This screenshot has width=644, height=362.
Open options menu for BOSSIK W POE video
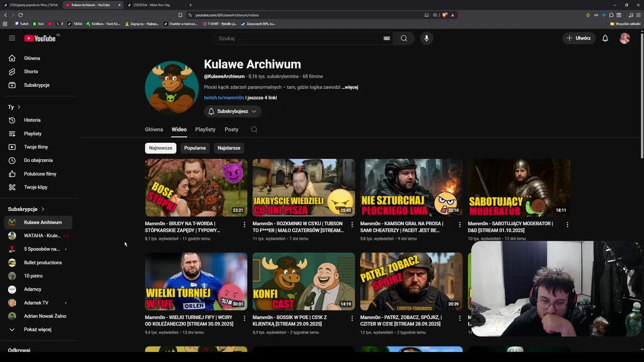[352, 318]
